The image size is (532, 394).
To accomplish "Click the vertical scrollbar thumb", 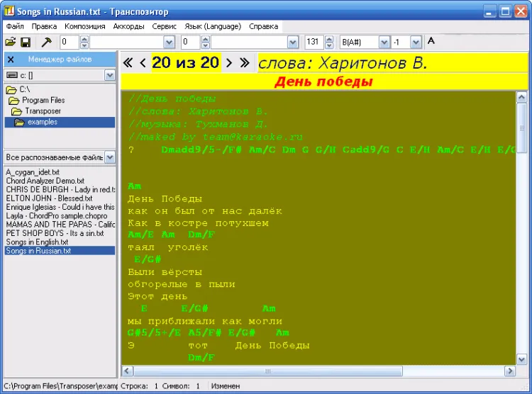I will coord(522,128).
